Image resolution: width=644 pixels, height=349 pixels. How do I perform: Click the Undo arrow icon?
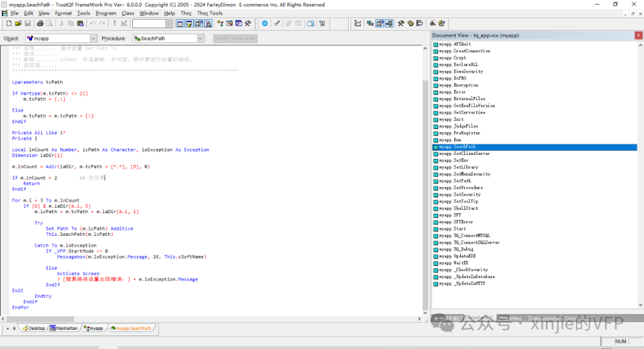coord(93,24)
